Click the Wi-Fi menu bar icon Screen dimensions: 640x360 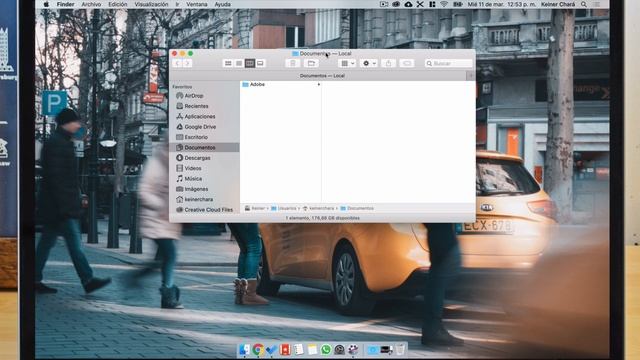click(x=444, y=4)
